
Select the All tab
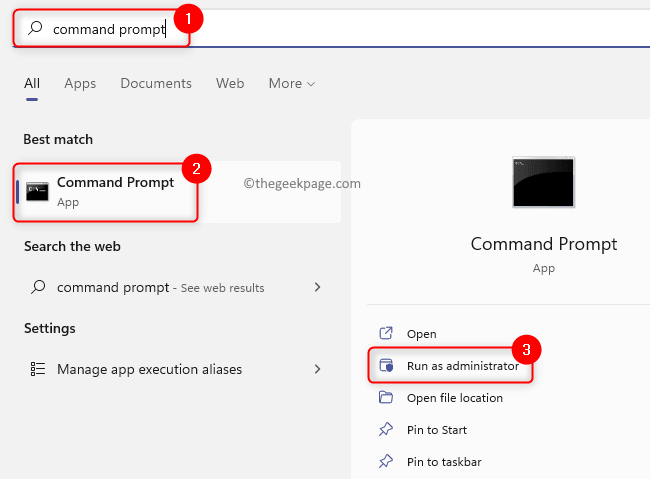click(x=32, y=83)
